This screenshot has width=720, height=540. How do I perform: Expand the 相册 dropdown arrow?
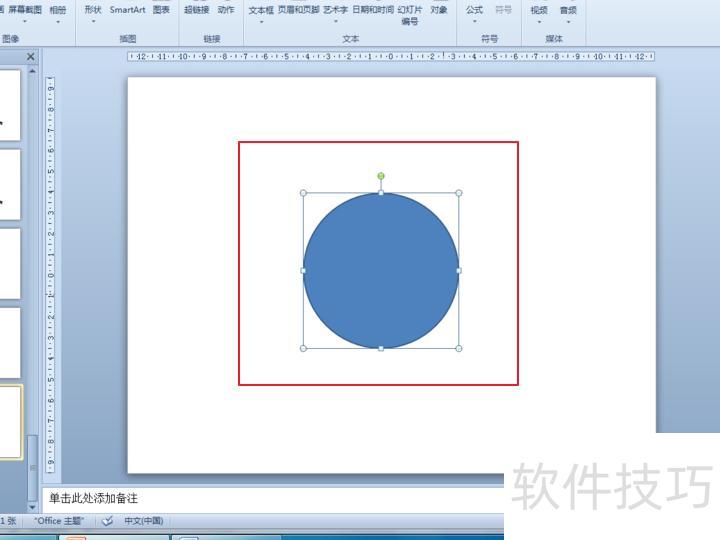(58, 22)
